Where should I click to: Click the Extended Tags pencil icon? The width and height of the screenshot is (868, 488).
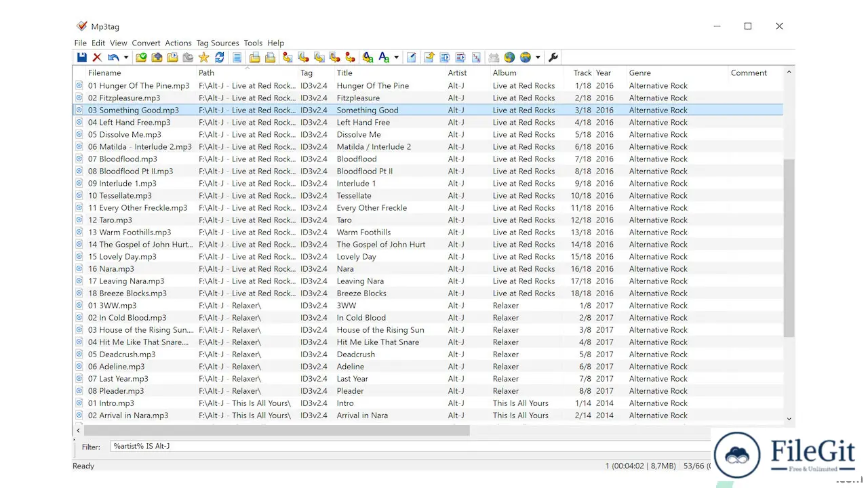pos(412,58)
